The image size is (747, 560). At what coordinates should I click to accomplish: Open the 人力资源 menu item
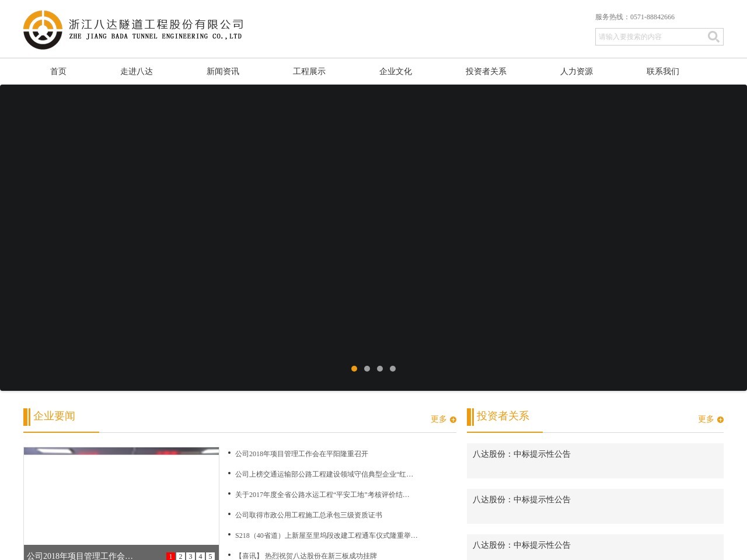tap(577, 71)
